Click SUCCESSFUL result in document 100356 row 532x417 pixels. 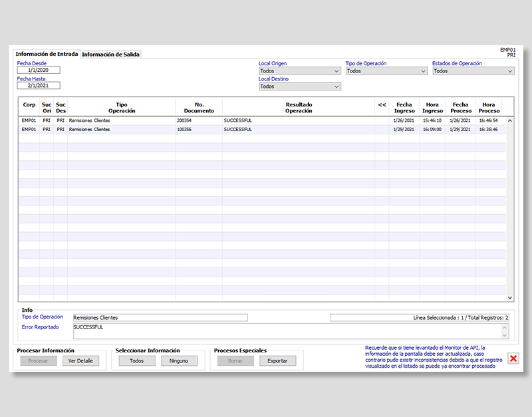coord(299,129)
